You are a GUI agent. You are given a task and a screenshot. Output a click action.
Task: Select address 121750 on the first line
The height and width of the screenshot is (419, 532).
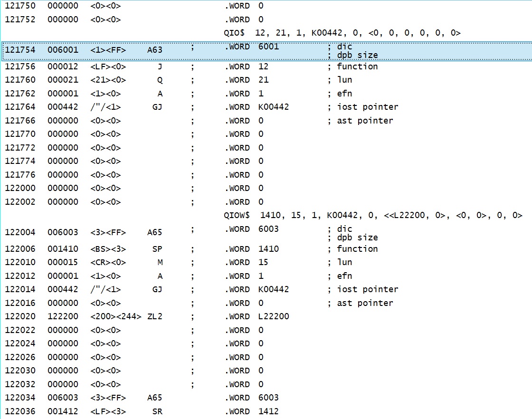[x=20, y=6]
